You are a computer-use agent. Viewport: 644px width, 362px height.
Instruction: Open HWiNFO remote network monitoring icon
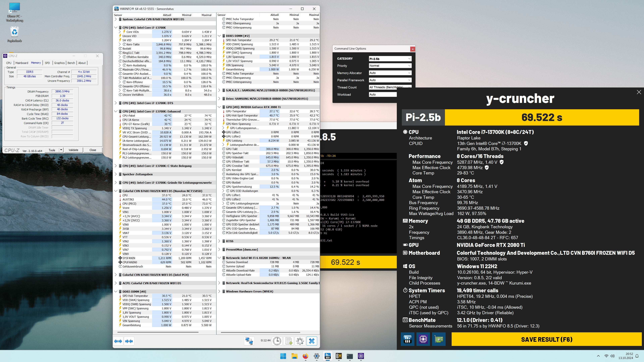(x=249, y=341)
